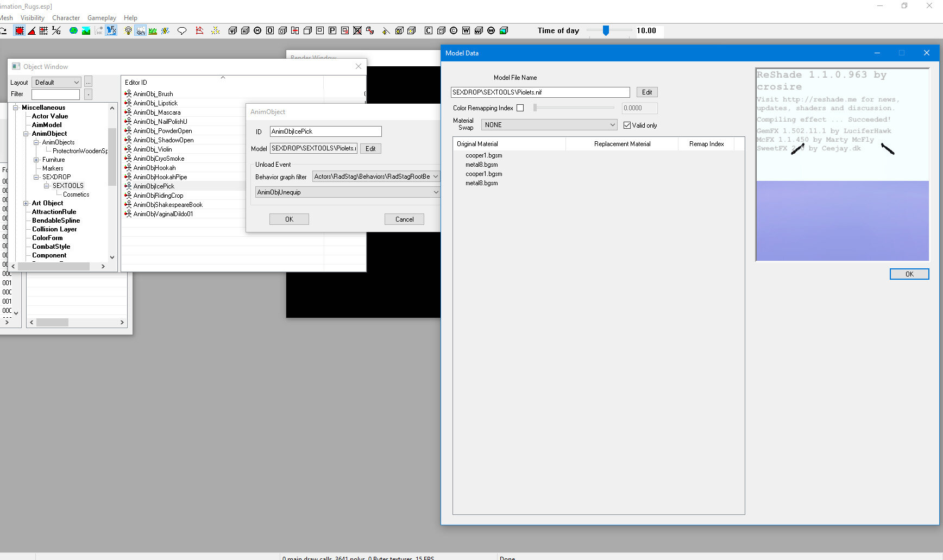Click the Time of day slider handle
Viewport: 943px width, 560px height.
606,31
